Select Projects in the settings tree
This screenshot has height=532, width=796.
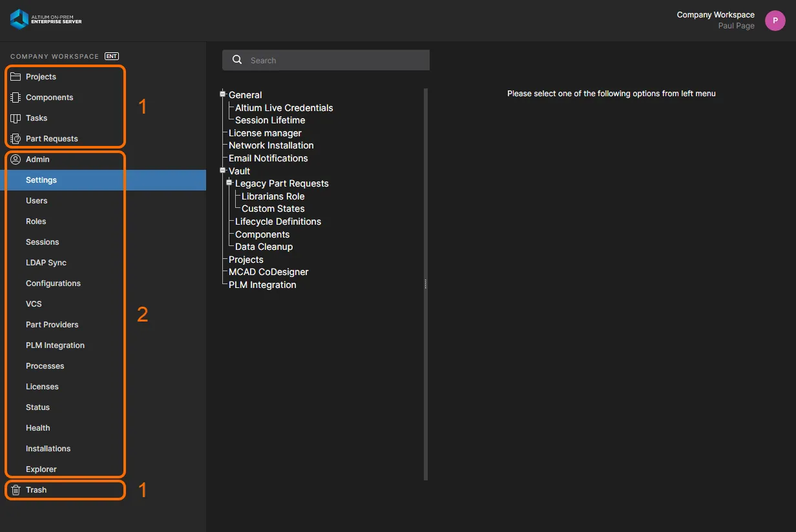coord(246,260)
